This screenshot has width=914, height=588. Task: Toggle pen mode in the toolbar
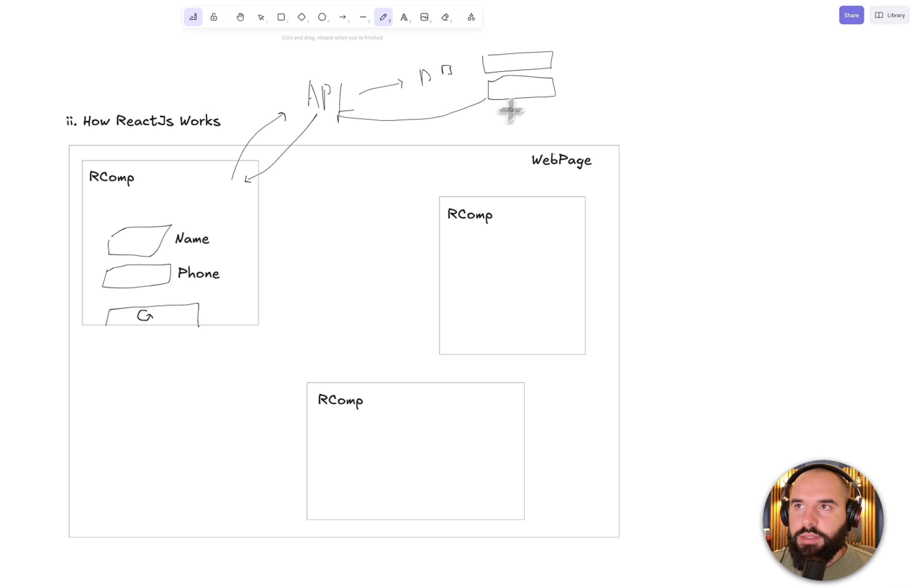pyautogui.click(x=193, y=17)
